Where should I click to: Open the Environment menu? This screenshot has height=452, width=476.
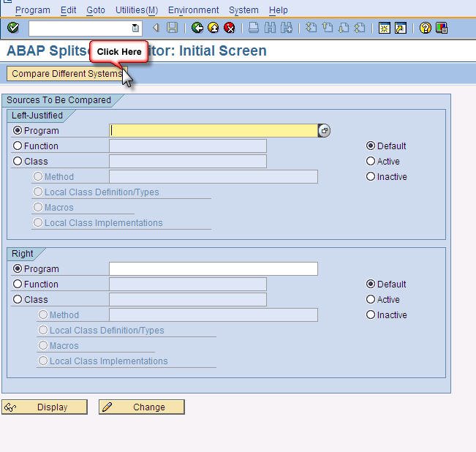(x=193, y=10)
